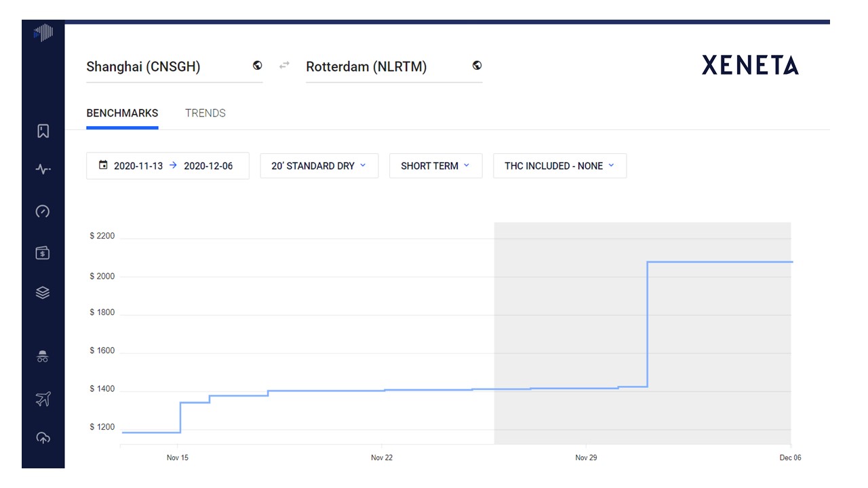The image size is (868, 488).
Task: Click the XENETA logo at top right
Action: tap(750, 65)
